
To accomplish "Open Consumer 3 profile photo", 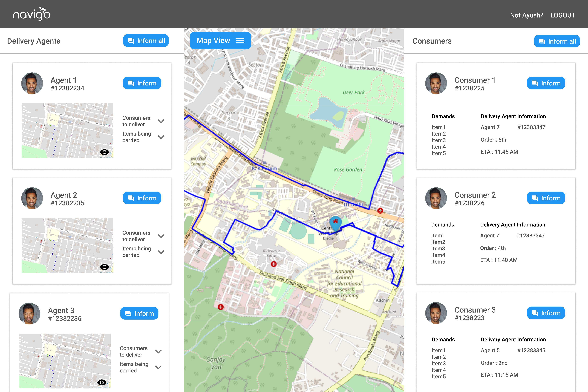I will (436, 313).
